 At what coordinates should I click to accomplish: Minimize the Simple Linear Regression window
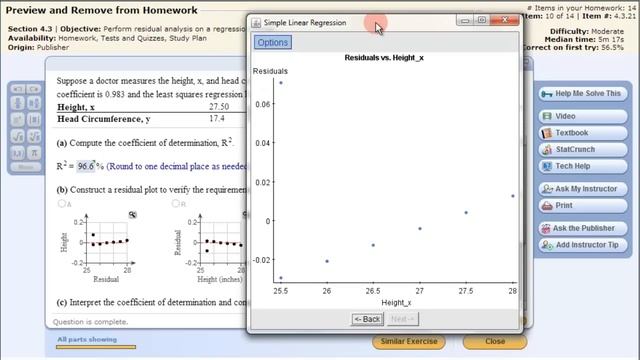pos(465,20)
